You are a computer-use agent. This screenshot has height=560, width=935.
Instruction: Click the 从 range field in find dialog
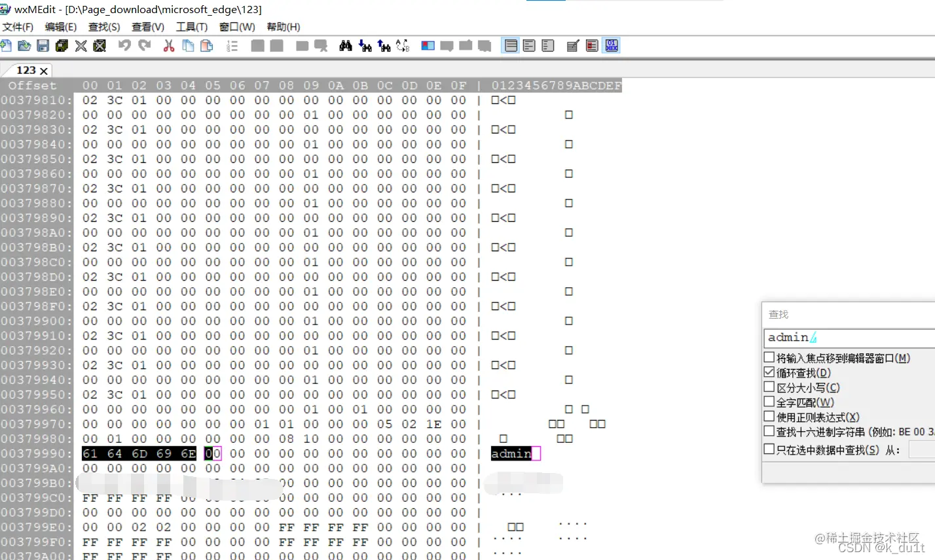point(922,449)
